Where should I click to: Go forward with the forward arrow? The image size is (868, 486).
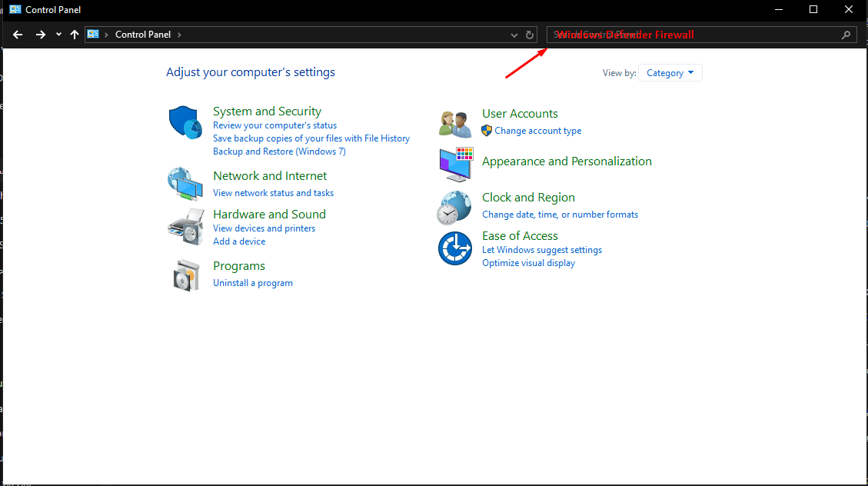(x=41, y=35)
